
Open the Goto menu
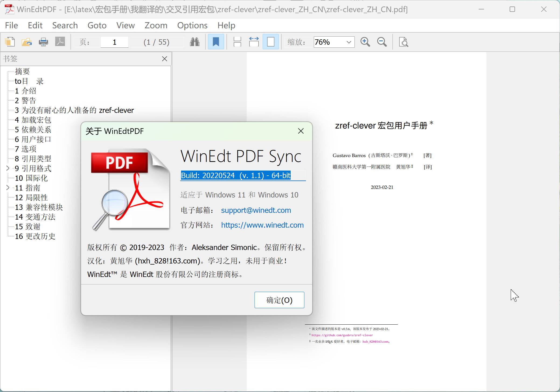(97, 25)
